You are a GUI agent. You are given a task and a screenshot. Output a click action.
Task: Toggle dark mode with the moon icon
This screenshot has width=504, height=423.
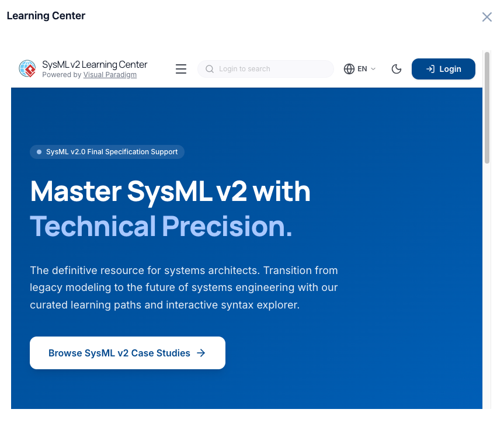pos(397,69)
